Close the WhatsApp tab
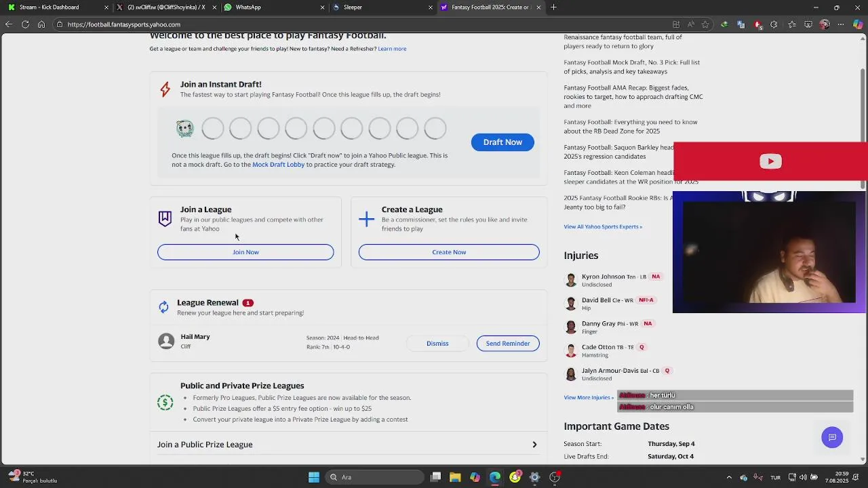Screen dimensions: 868x488 tap(322, 7)
